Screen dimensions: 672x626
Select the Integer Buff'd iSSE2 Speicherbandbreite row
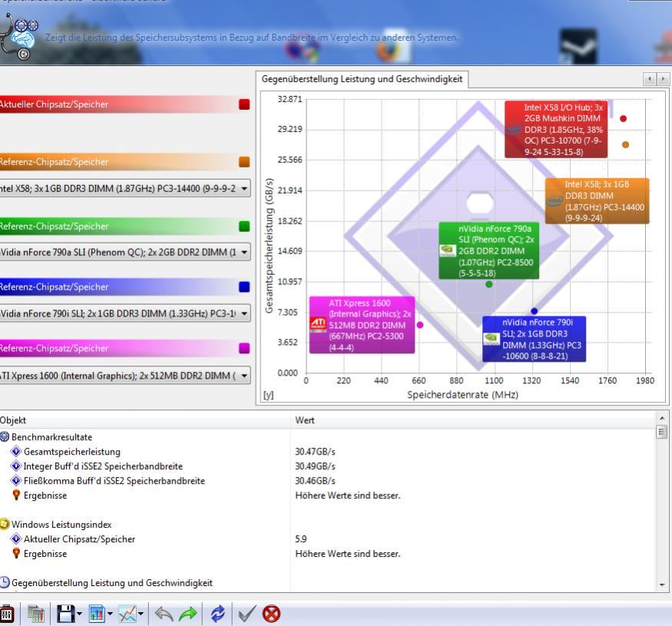point(327,466)
